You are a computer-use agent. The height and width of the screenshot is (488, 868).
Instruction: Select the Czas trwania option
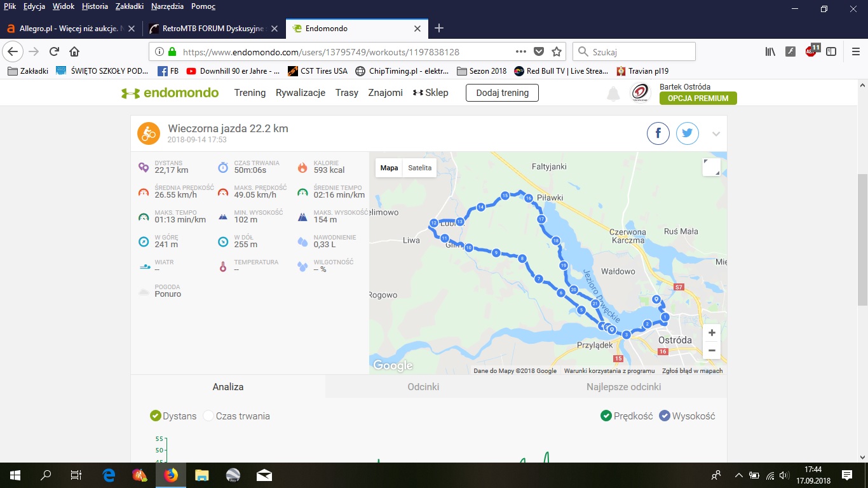[x=208, y=416]
